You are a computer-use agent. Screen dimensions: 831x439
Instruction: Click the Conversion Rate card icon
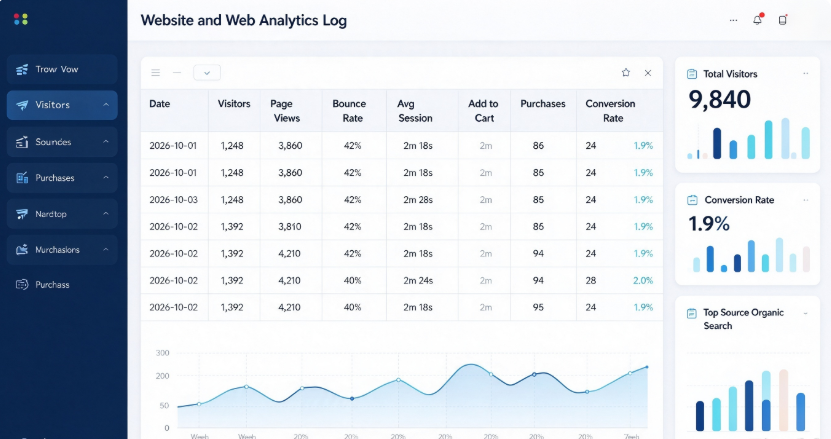click(x=692, y=200)
